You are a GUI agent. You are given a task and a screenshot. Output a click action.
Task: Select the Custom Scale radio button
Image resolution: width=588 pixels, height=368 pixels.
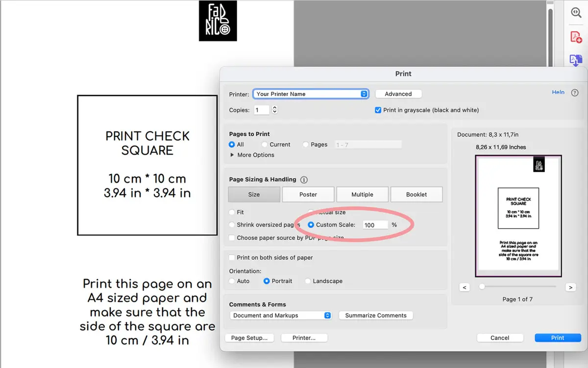(x=311, y=225)
